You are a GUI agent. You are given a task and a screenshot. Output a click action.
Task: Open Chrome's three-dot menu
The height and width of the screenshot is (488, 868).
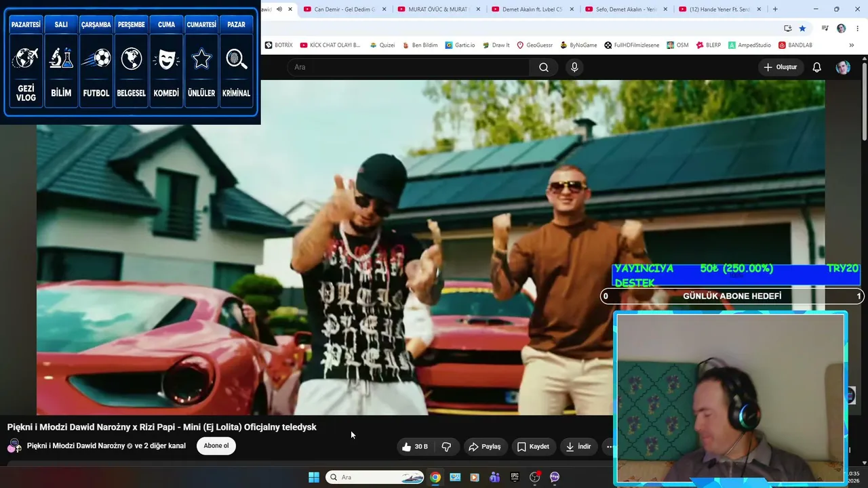[x=857, y=28]
